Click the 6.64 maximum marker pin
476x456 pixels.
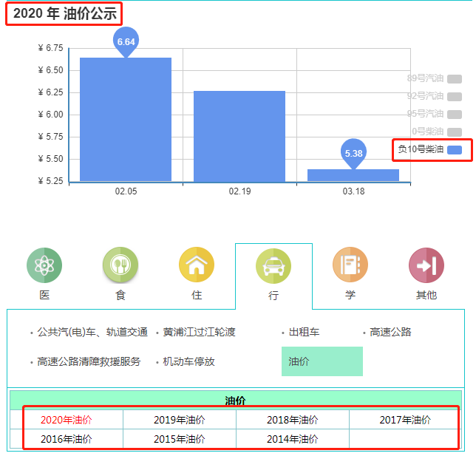pos(126,41)
